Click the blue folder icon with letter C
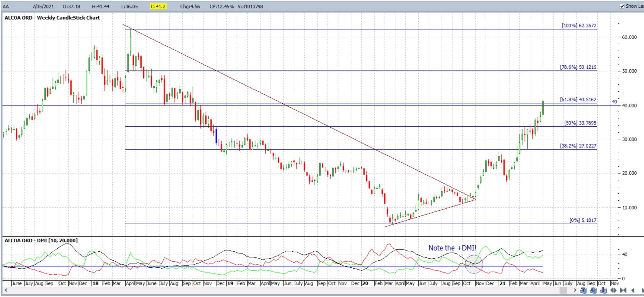This screenshot has height=297, width=644. tap(593, 290)
